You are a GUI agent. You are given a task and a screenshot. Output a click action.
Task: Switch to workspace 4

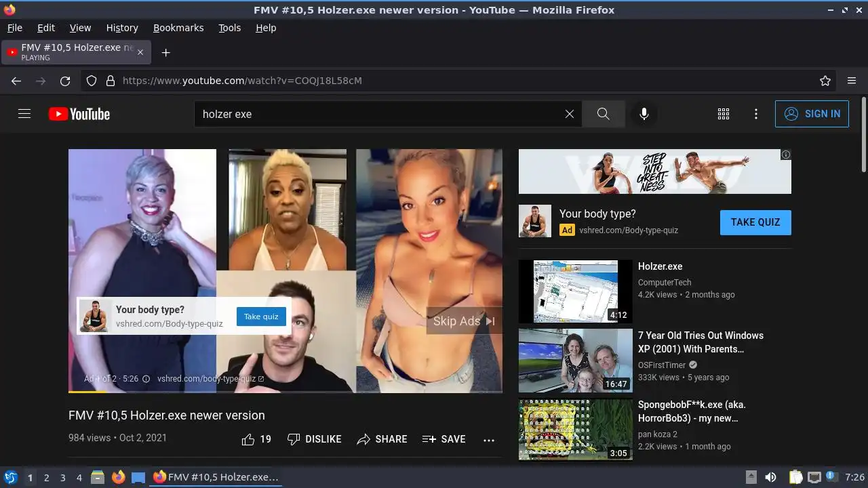[x=79, y=478]
